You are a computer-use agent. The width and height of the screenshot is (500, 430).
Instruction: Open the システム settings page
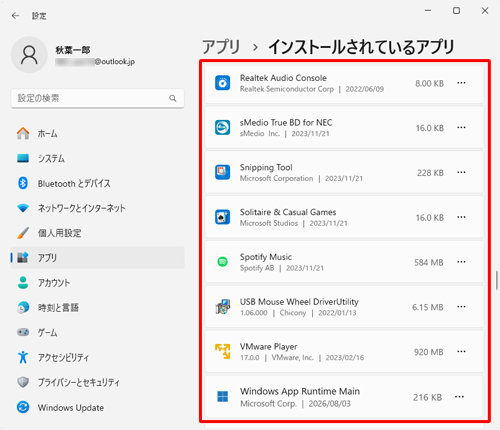coord(97,158)
